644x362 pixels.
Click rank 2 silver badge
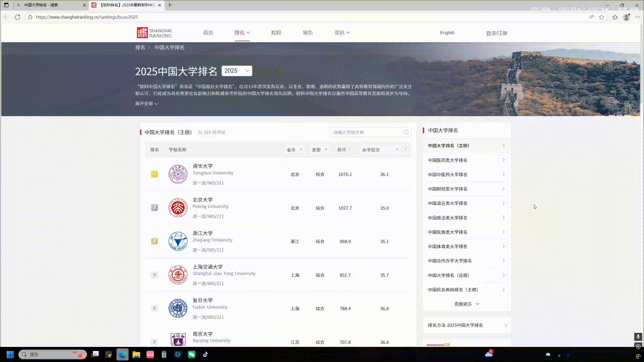click(x=154, y=208)
